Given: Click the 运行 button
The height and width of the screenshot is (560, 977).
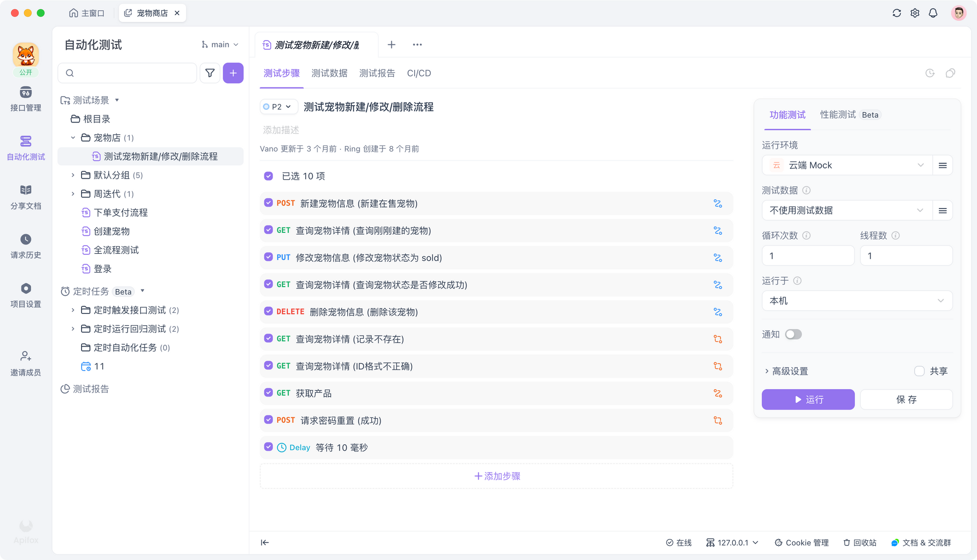Looking at the screenshot, I should tap(808, 399).
